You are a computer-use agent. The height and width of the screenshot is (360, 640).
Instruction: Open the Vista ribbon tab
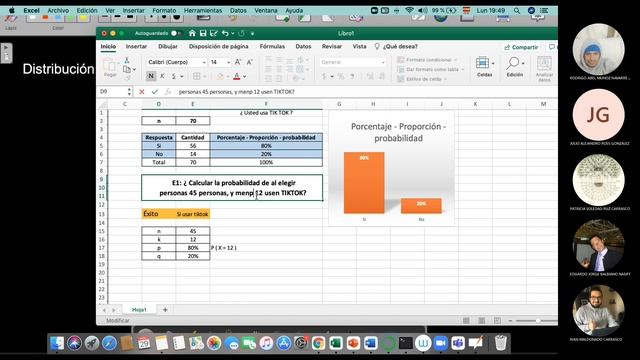pos(360,47)
